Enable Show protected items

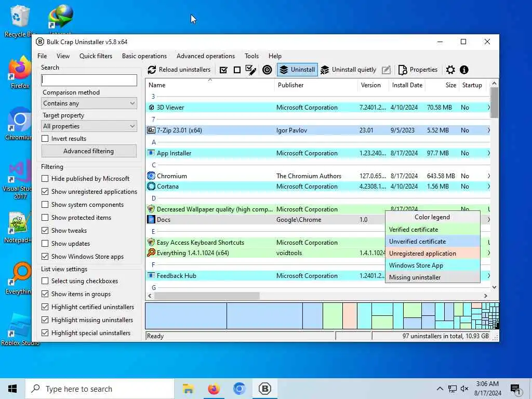pos(45,218)
